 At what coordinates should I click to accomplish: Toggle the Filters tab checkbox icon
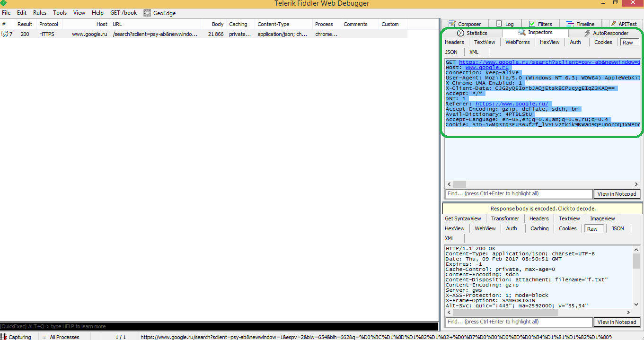click(532, 24)
